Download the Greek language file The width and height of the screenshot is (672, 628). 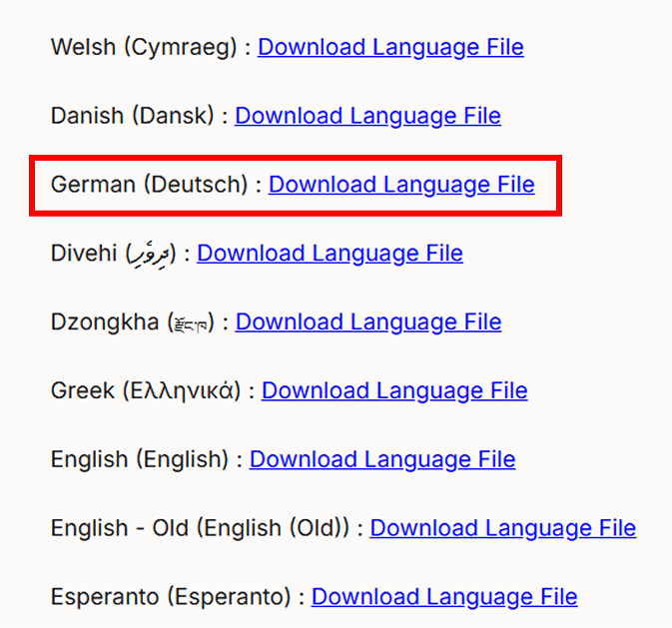coord(394,391)
